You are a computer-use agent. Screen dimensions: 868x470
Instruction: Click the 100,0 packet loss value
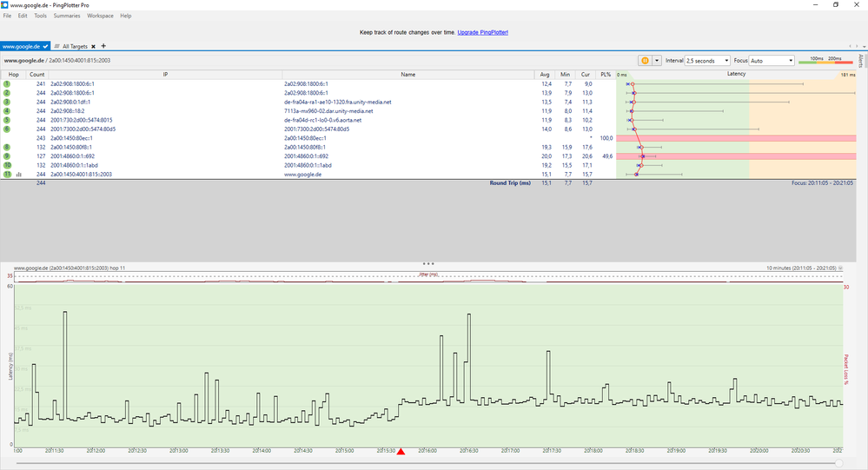pyautogui.click(x=606, y=138)
